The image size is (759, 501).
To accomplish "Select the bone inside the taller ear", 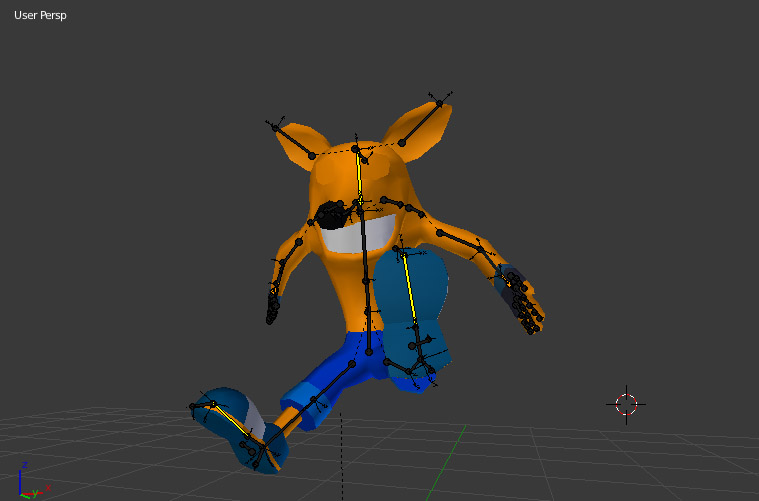I will click(421, 123).
